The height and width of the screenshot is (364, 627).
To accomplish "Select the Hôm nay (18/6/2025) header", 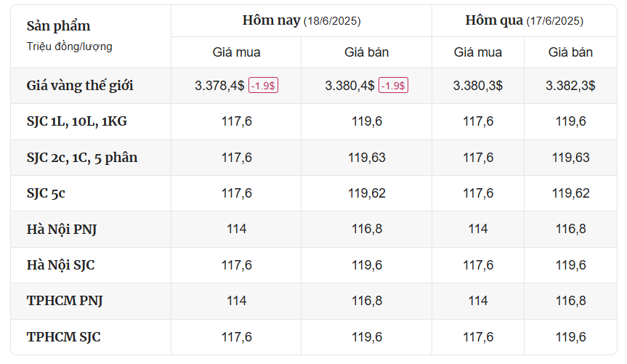I will click(302, 21).
